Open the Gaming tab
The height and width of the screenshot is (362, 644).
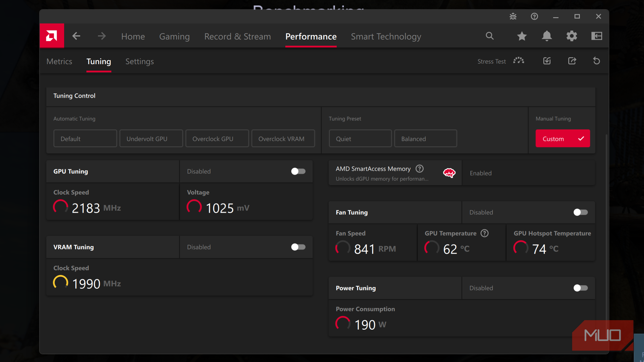[175, 36]
